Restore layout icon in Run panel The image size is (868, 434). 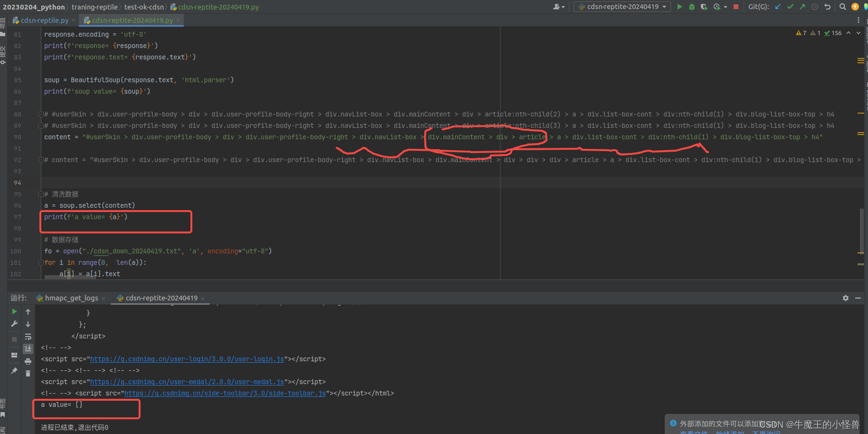click(x=14, y=355)
